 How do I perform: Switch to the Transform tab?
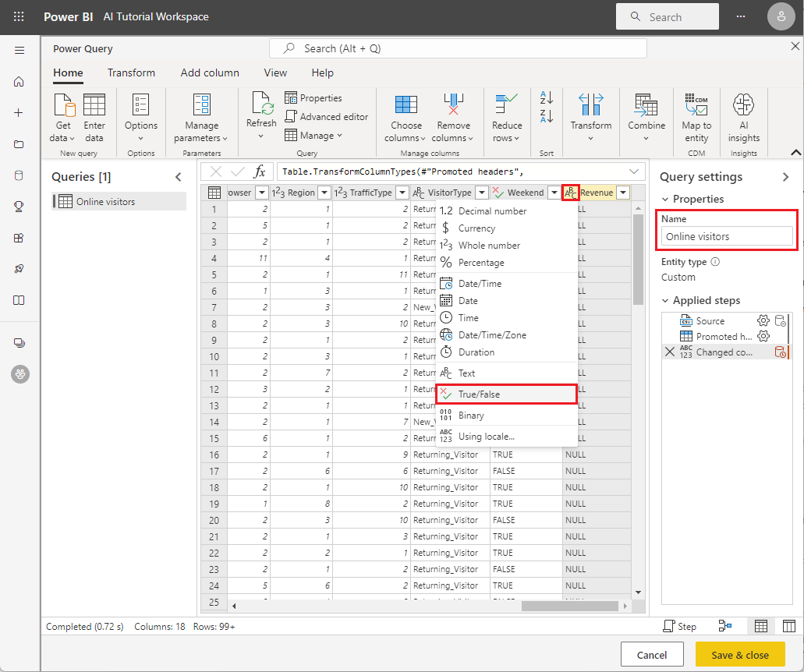(x=131, y=73)
